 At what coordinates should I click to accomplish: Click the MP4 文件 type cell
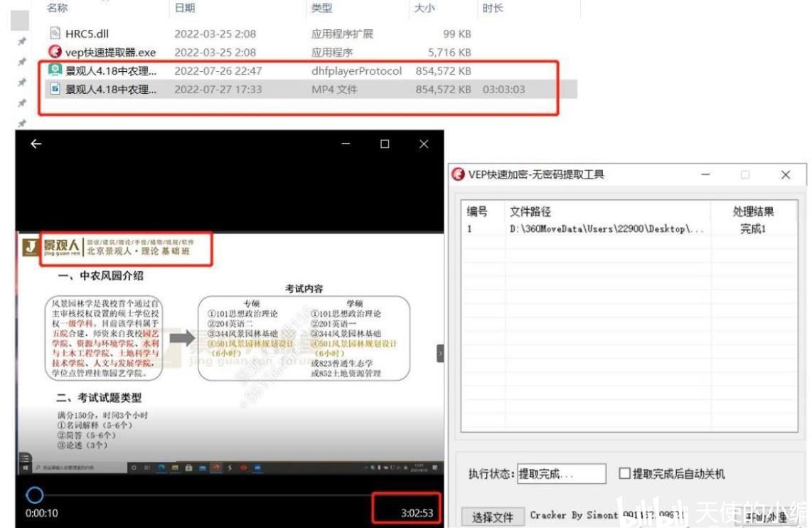[x=334, y=89]
